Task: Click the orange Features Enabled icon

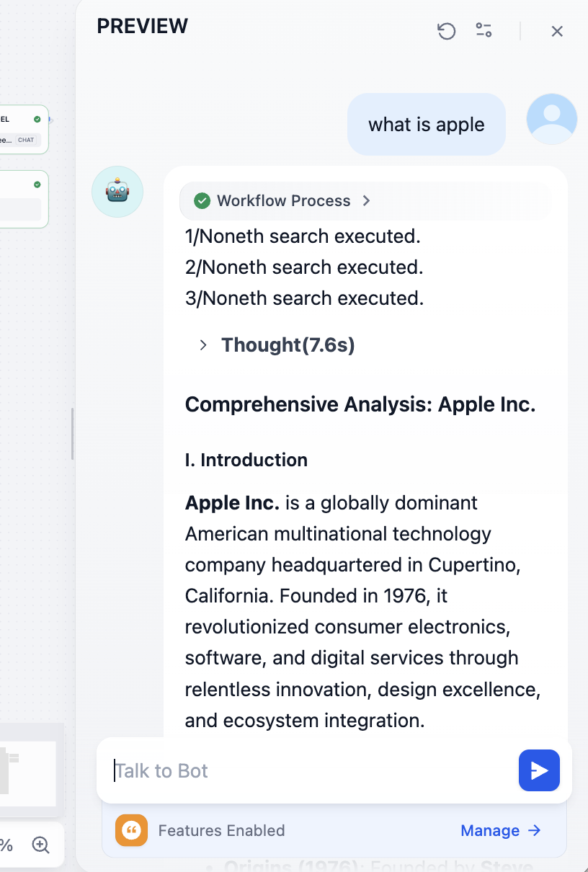Action: (x=131, y=830)
